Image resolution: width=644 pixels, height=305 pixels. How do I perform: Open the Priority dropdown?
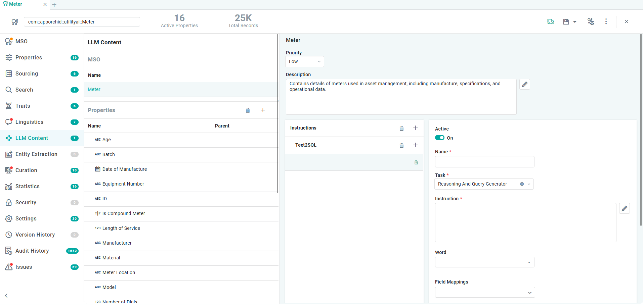(x=304, y=62)
